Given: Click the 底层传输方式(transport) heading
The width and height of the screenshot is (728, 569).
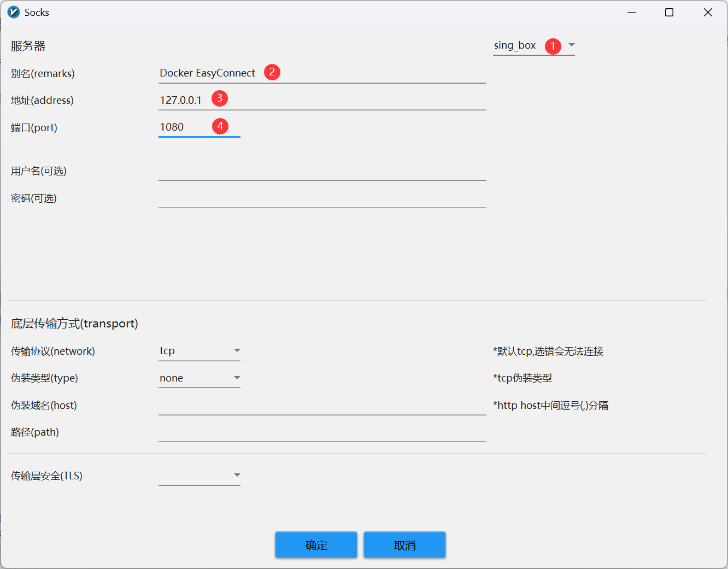Looking at the screenshot, I should point(74,324).
